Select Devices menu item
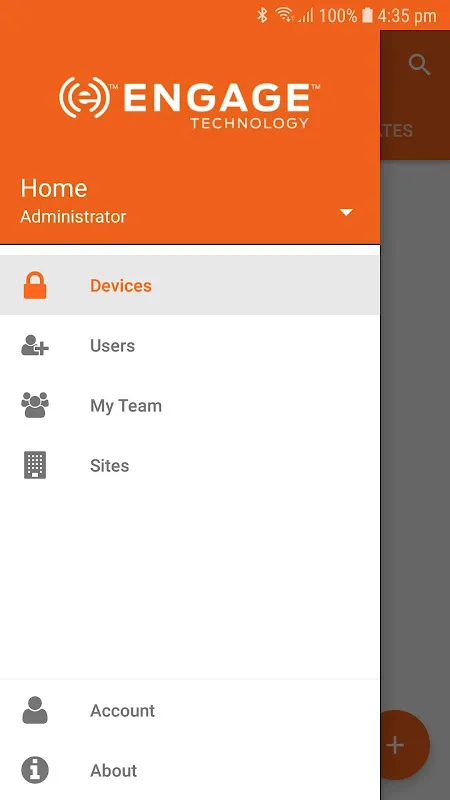 click(x=190, y=285)
